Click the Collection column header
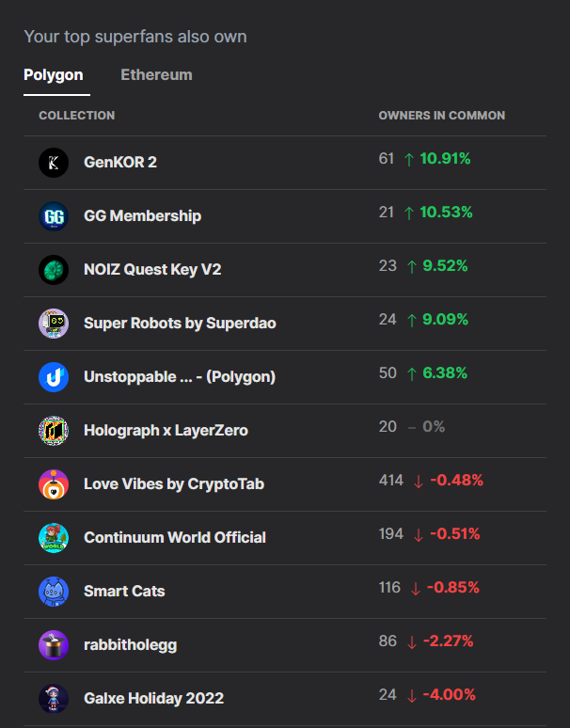This screenshot has height=728, width=570. tap(76, 116)
